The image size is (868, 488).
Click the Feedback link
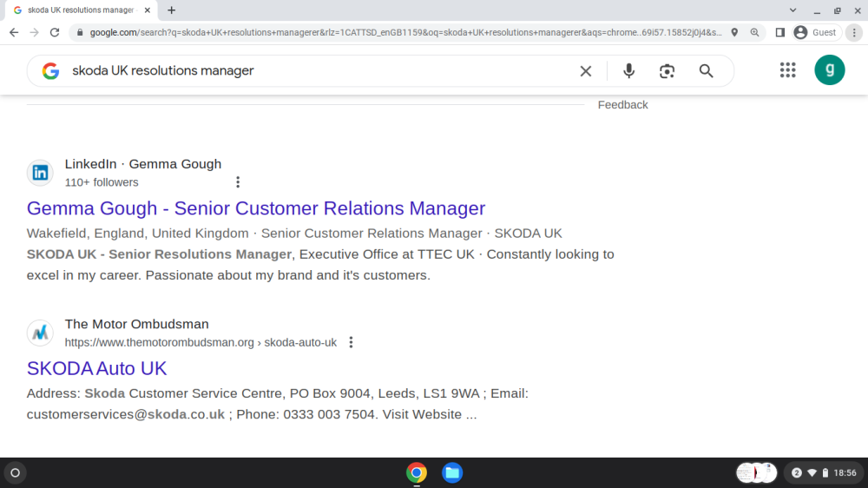tap(622, 105)
